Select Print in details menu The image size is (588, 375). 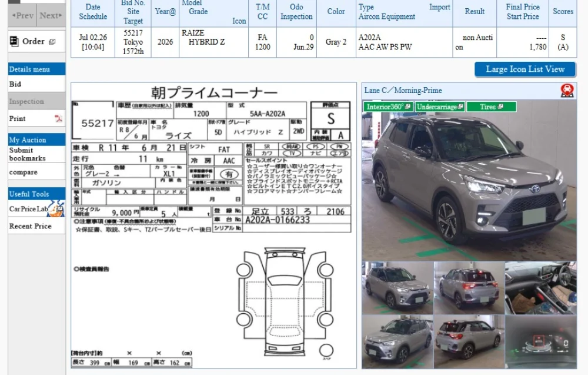click(x=36, y=118)
